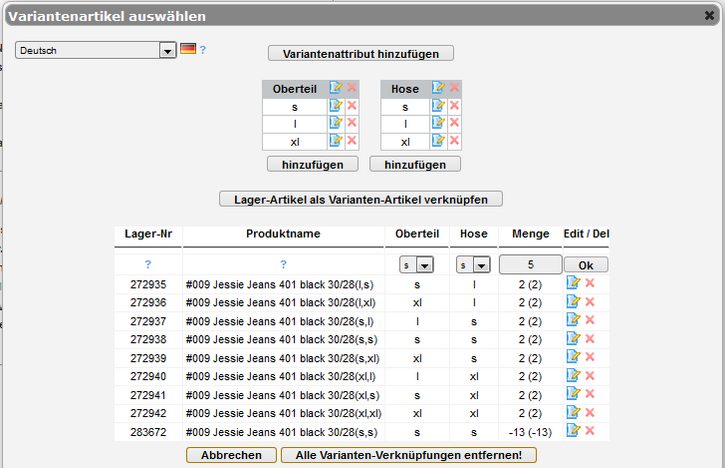The width and height of the screenshot is (725, 468).
Task: Click the Produktname column header
Action: (x=283, y=234)
